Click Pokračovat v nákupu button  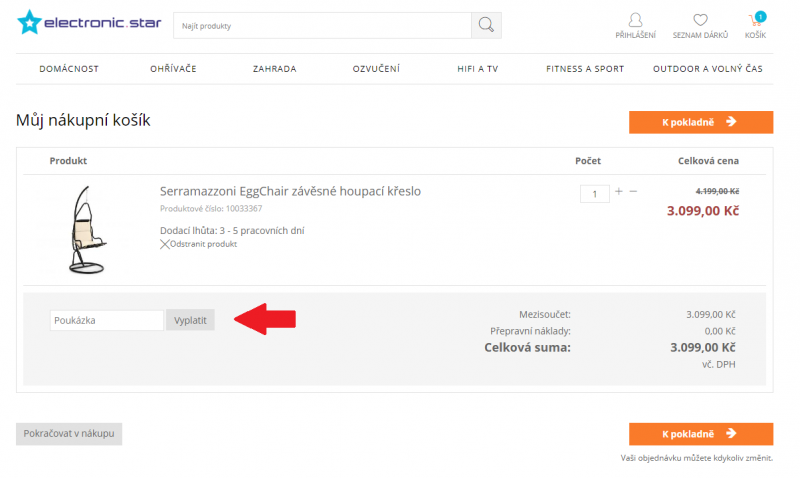click(69, 434)
